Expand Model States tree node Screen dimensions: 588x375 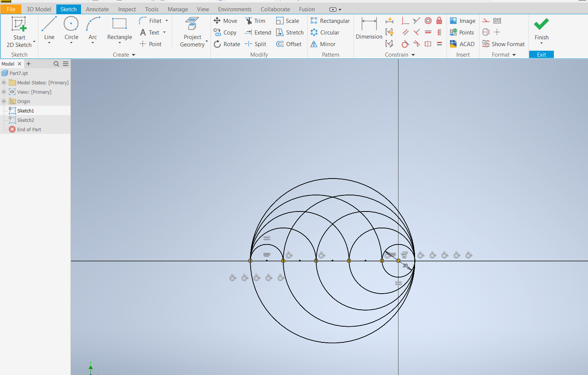pos(4,82)
